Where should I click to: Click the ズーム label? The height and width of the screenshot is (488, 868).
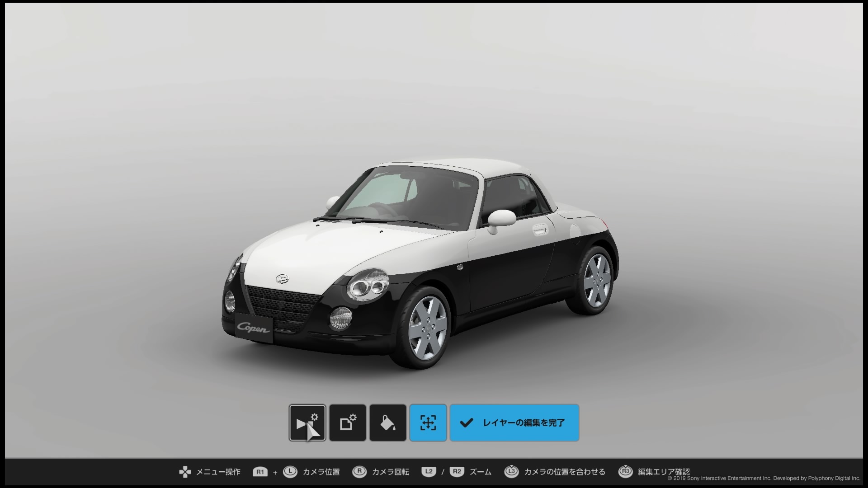[481, 472]
